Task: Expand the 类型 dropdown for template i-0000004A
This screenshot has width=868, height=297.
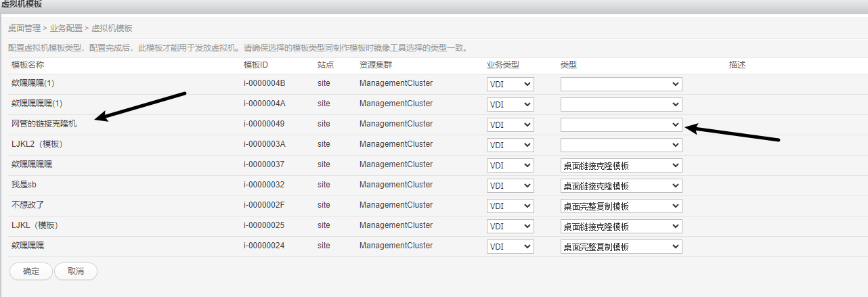Action: pyautogui.click(x=621, y=104)
